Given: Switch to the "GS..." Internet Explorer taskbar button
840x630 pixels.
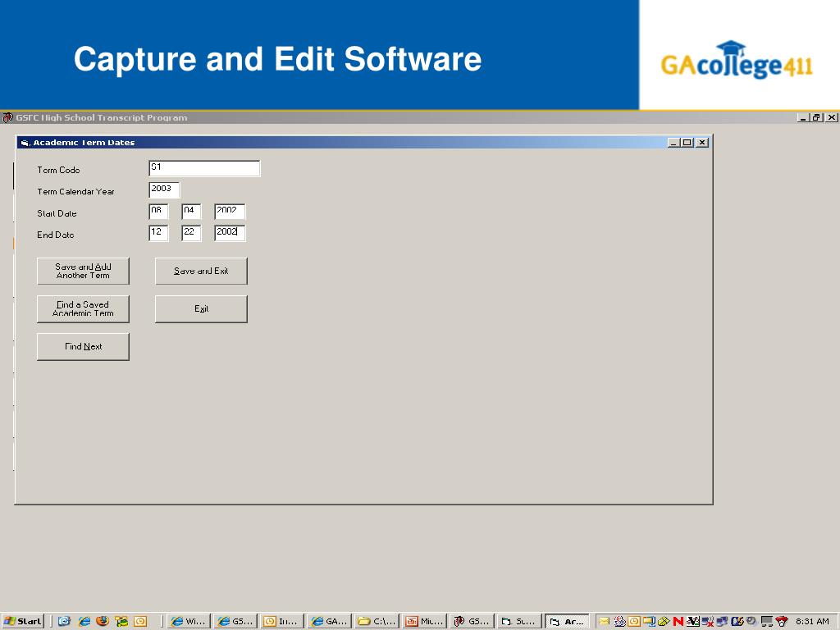Looking at the screenshot, I should point(235,622).
